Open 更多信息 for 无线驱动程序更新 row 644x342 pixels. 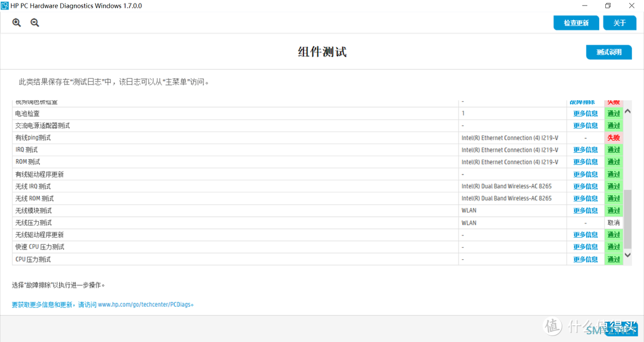pyautogui.click(x=586, y=235)
